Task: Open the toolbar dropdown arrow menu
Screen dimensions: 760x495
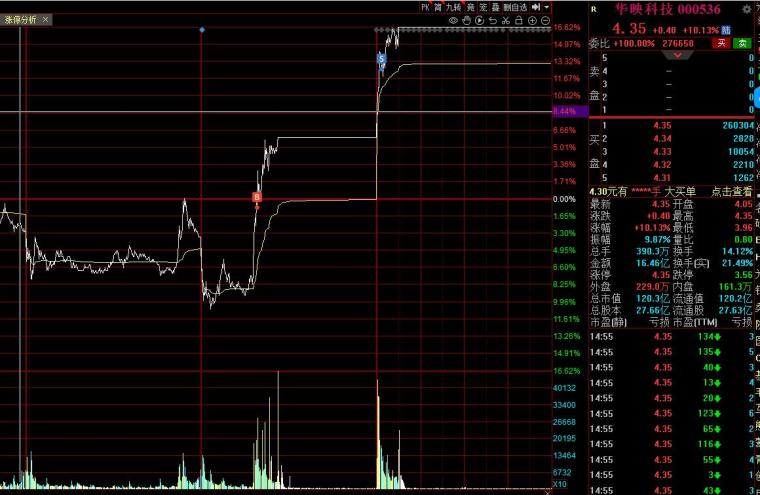Action: click(x=547, y=7)
